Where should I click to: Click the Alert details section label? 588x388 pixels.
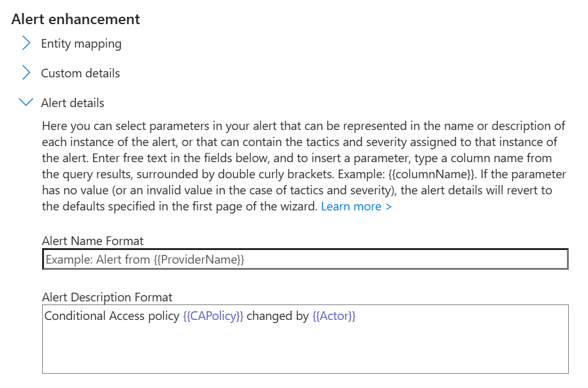72,103
